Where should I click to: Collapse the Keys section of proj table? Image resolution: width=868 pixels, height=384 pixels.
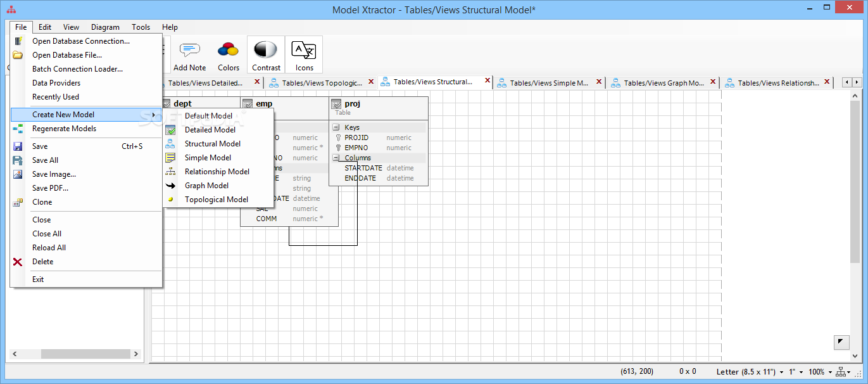click(x=336, y=127)
